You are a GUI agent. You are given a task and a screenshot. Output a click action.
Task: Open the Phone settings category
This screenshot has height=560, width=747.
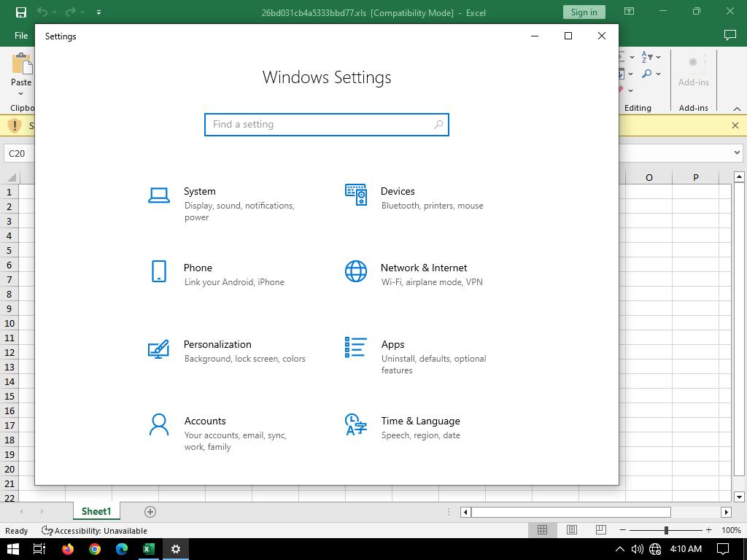pyautogui.click(x=198, y=268)
